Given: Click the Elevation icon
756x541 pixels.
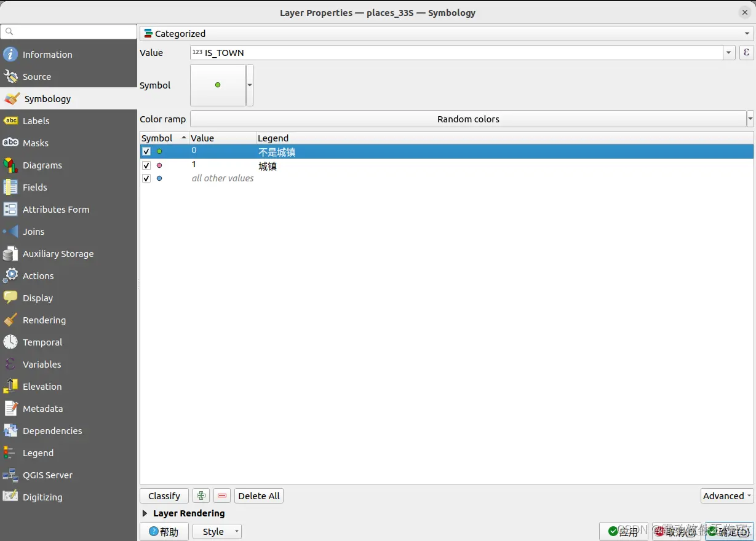Looking at the screenshot, I should tap(10, 386).
